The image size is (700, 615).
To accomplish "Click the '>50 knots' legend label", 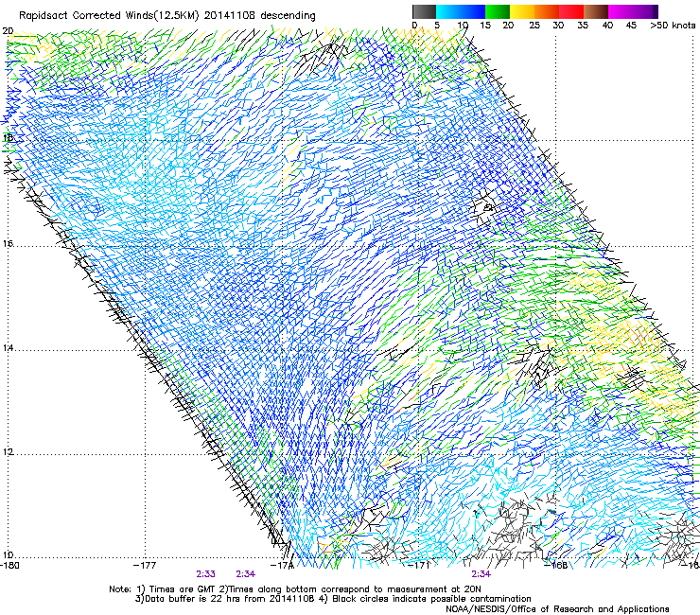I will tap(673, 26).
